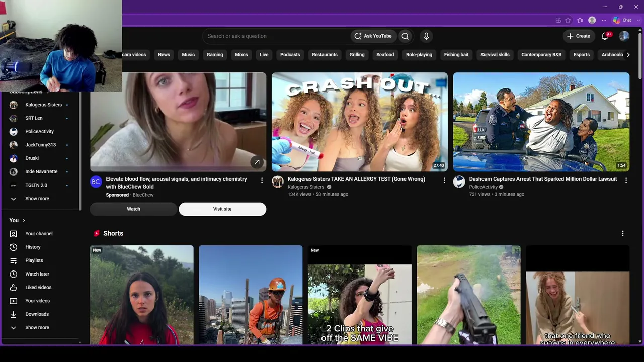Start voice search with the microphone icon
Screen dimensions: 644x362
[x=426, y=36]
